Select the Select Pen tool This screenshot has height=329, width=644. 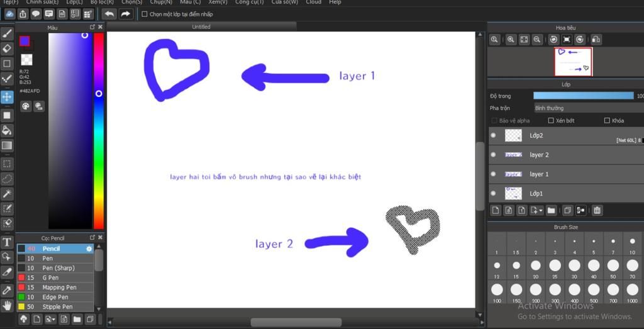click(x=7, y=208)
